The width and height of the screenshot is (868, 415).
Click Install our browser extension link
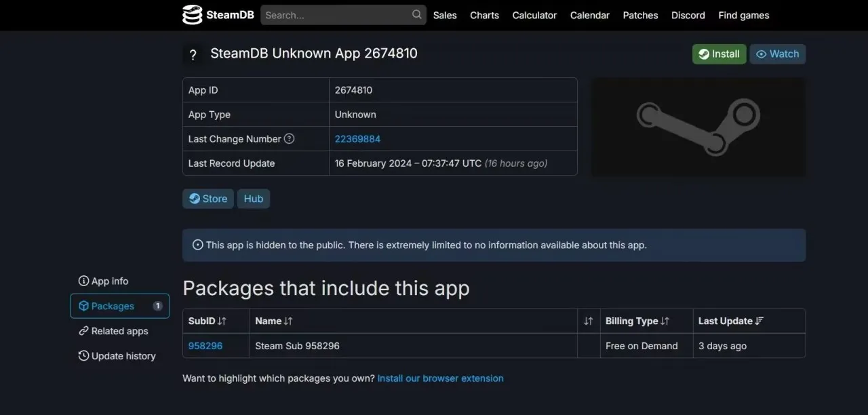(x=441, y=378)
